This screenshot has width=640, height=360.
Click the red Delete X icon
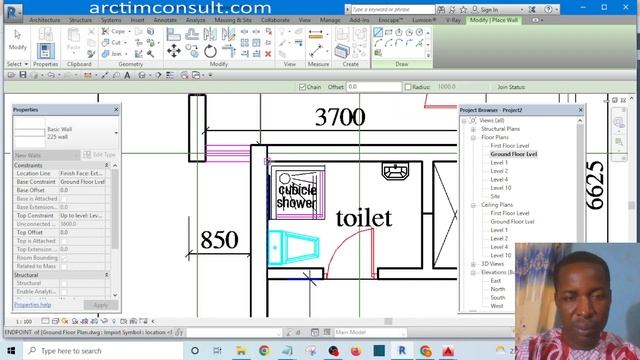[x=268, y=53]
